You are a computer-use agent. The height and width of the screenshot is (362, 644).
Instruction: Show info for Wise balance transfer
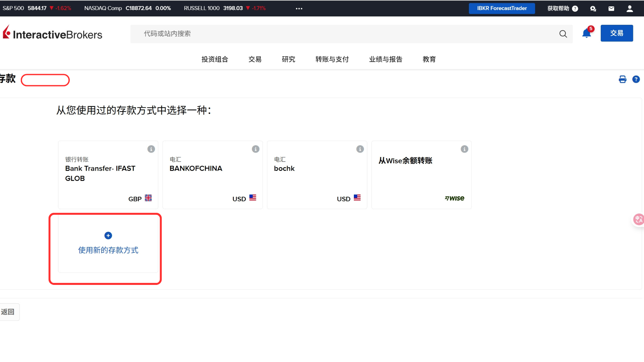click(464, 149)
